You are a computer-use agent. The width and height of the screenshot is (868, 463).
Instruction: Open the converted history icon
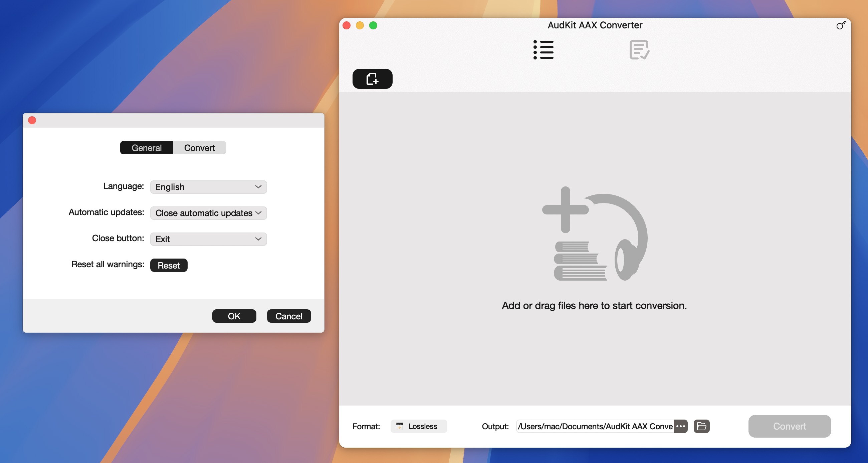pos(639,50)
